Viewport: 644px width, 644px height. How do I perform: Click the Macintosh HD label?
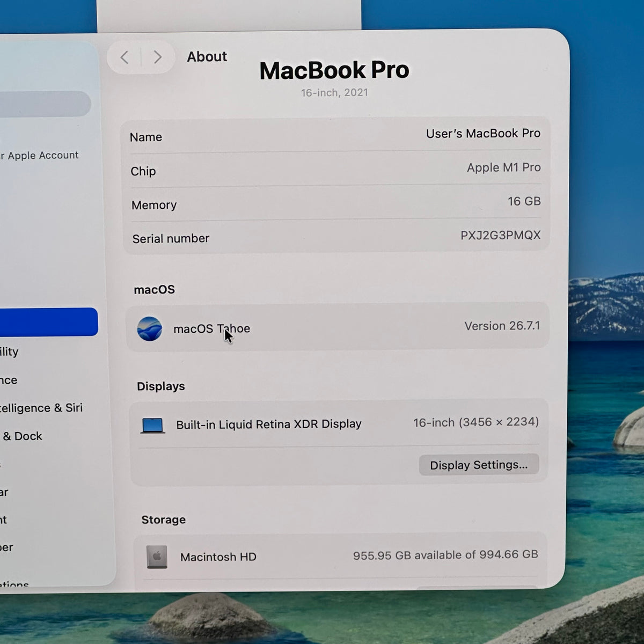[218, 557]
